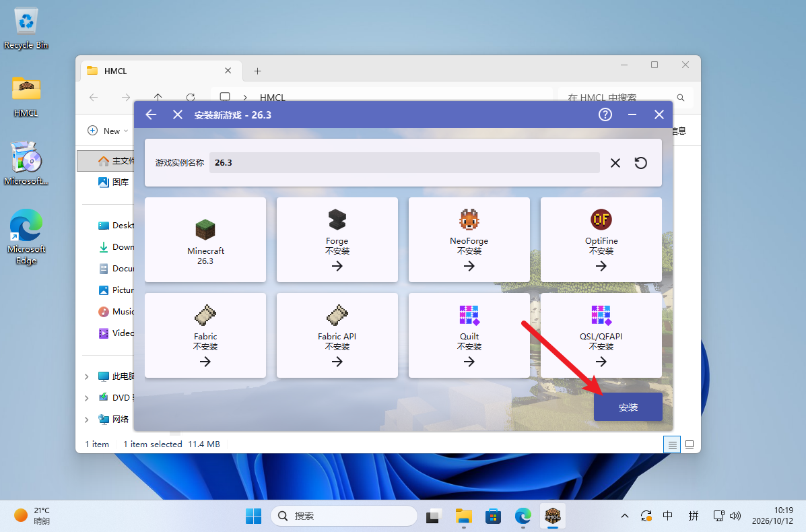Refresh the File Explorer folder view

(190, 97)
